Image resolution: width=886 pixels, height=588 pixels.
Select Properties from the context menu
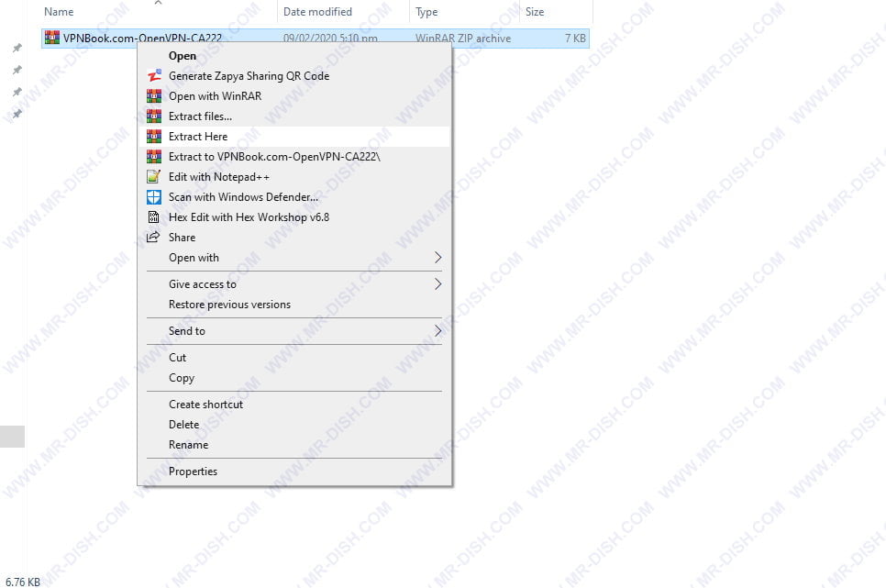tap(193, 472)
